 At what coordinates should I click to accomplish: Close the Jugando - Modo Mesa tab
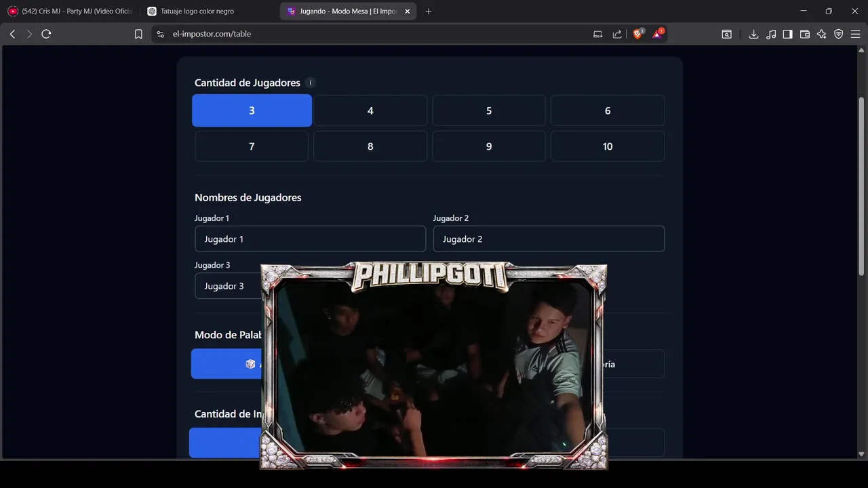(x=407, y=12)
